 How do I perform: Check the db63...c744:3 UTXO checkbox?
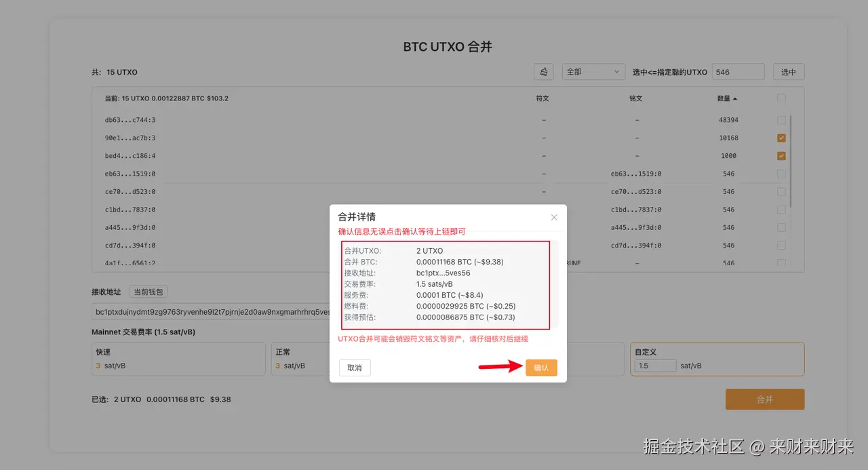[781, 119]
